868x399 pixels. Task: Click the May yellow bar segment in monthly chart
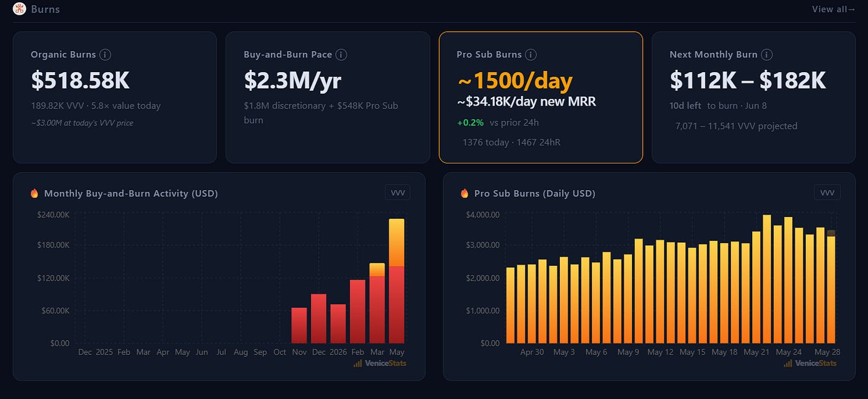click(x=396, y=243)
